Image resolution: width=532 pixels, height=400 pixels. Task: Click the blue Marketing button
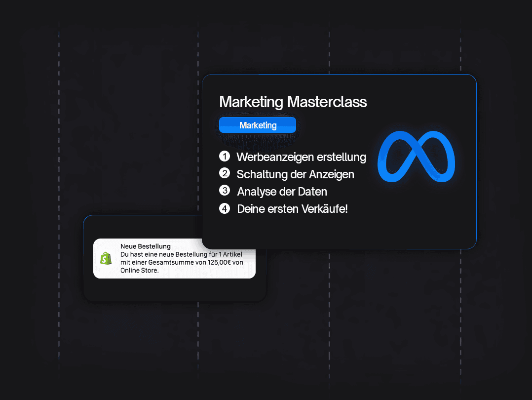tap(258, 125)
